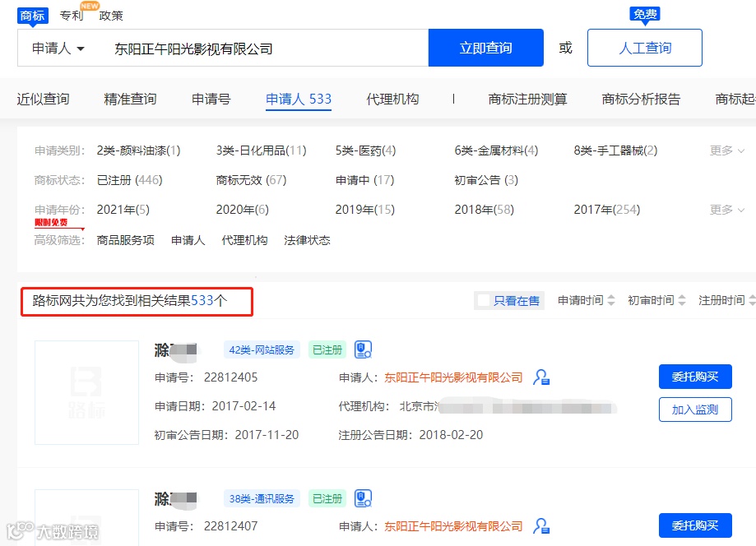Expand 更多 in 申请年份 row

click(726, 210)
